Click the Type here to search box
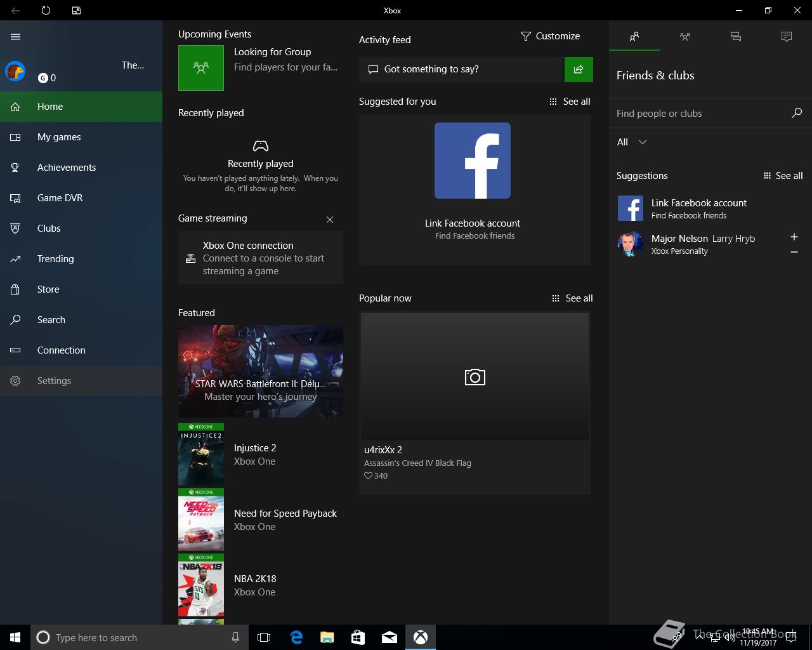812x650 pixels. point(138,637)
